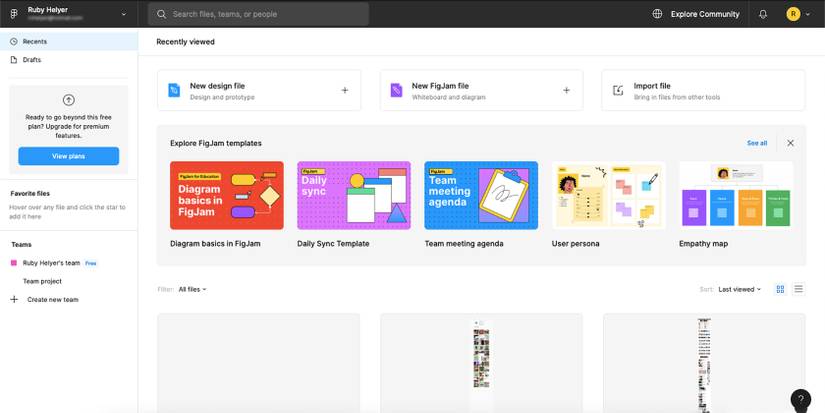Click the yellow R user avatar

pyautogui.click(x=793, y=14)
